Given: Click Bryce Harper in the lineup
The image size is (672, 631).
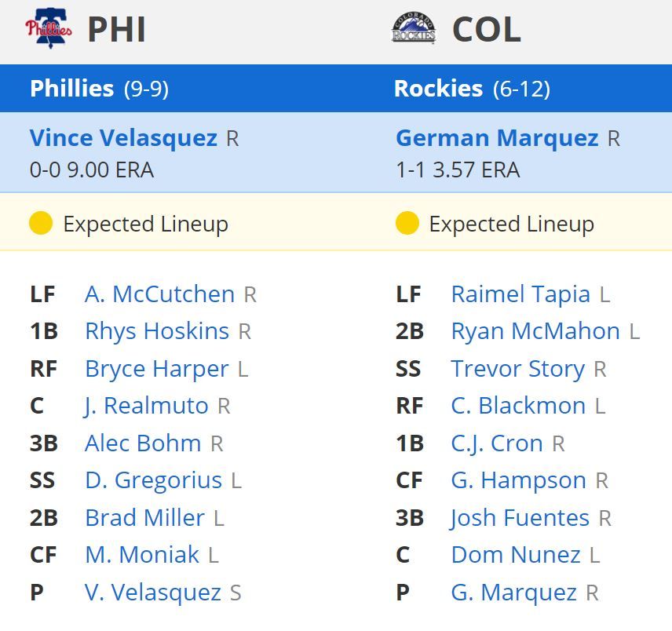Looking at the screenshot, I should (156, 369).
